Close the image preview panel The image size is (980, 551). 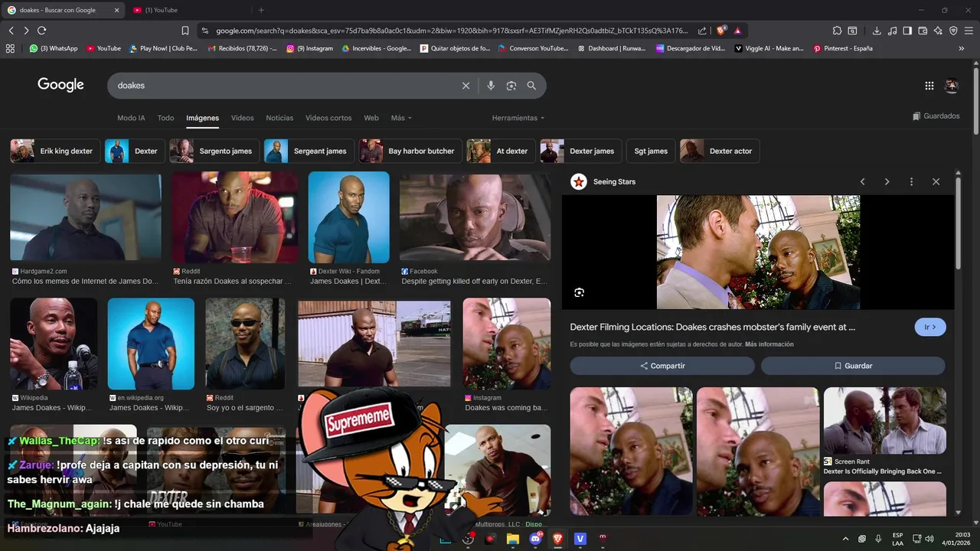[936, 182]
